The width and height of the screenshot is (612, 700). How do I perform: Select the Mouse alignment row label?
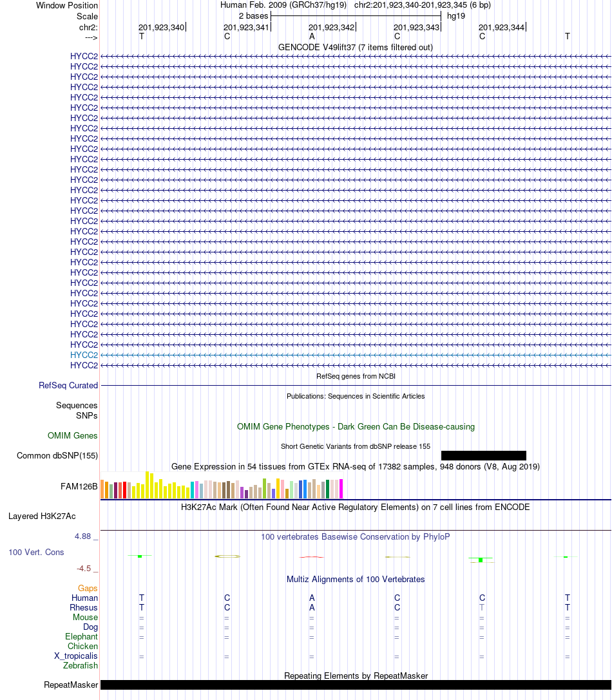(x=85, y=618)
